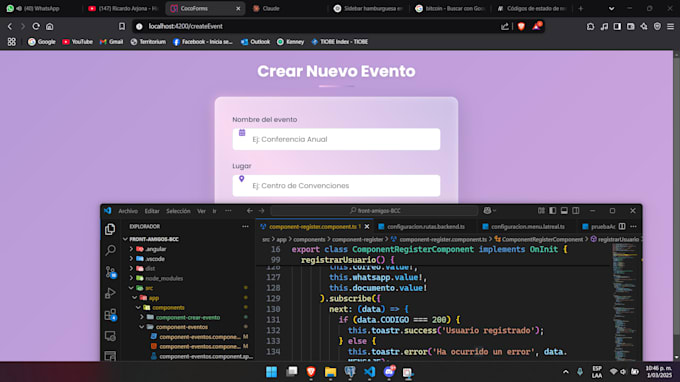Click the share page icon in address bar
This screenshot has width=680, height=382.
coord(505,26)
